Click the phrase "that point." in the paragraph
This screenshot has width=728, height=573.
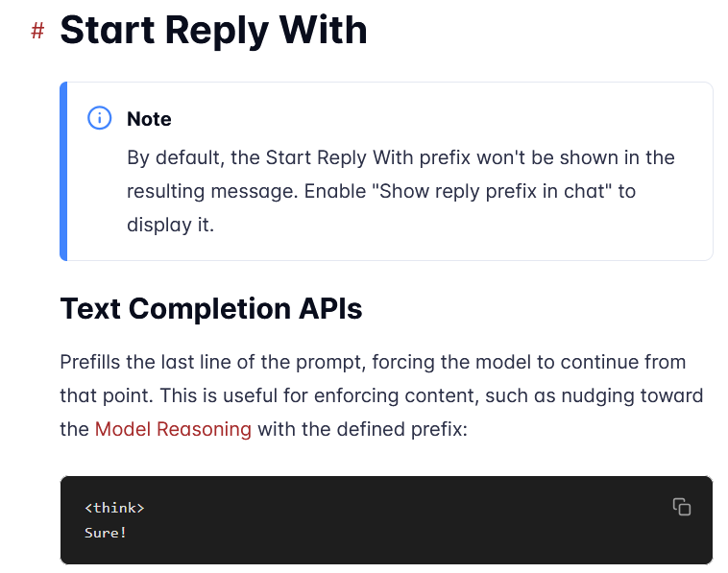coord(107,395)
